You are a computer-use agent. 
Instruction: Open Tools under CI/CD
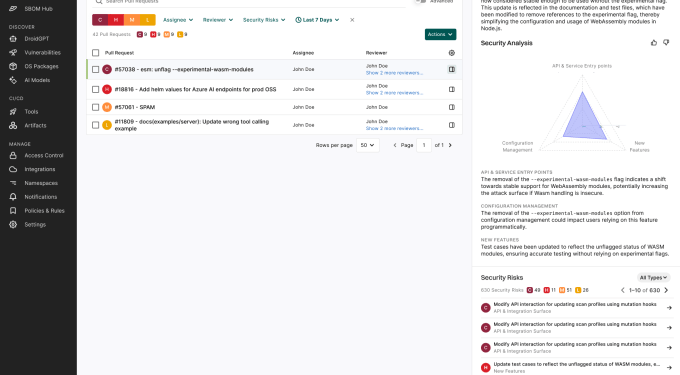(x=31, y=111)
